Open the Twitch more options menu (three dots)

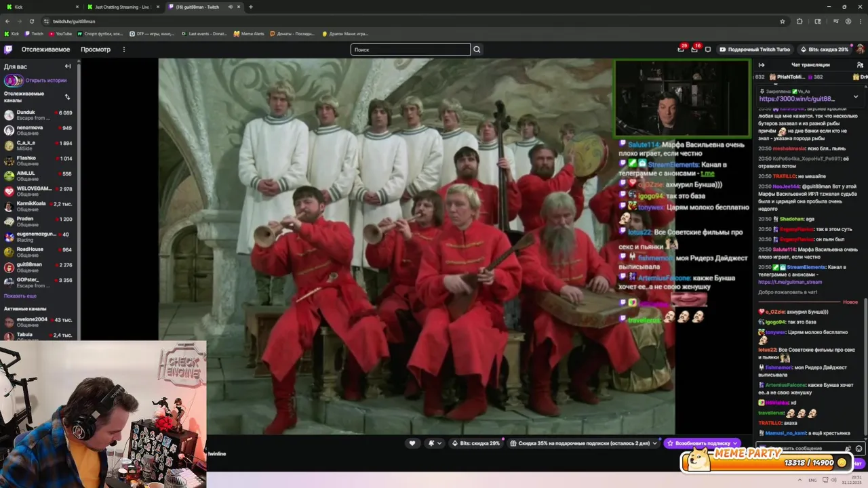[x=123, y=49]
